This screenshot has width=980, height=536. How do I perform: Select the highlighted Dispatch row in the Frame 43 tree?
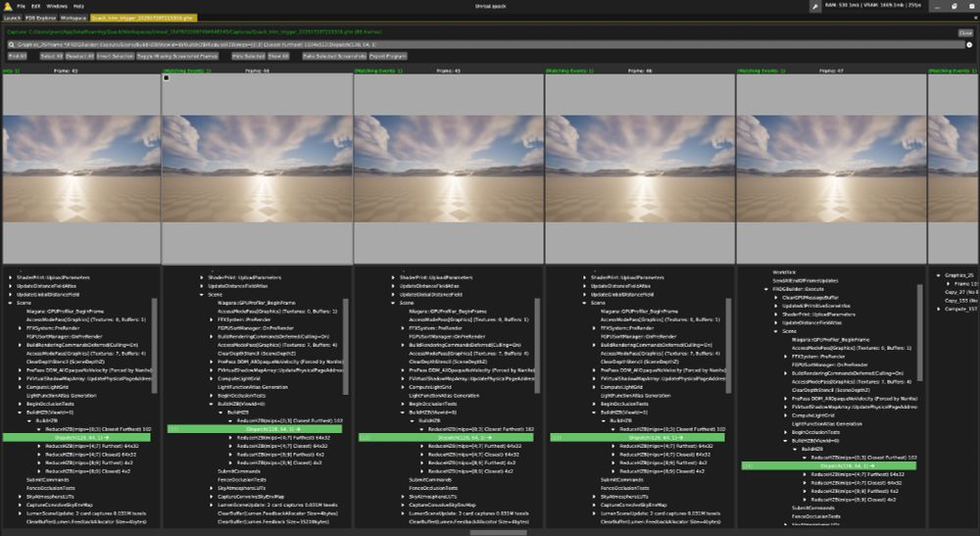(76, 438)
